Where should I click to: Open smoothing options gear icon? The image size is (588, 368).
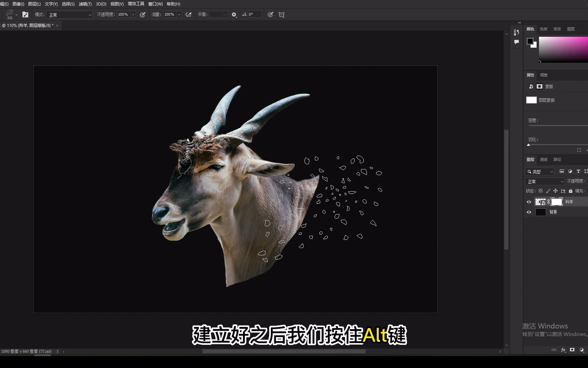point(234,15)
